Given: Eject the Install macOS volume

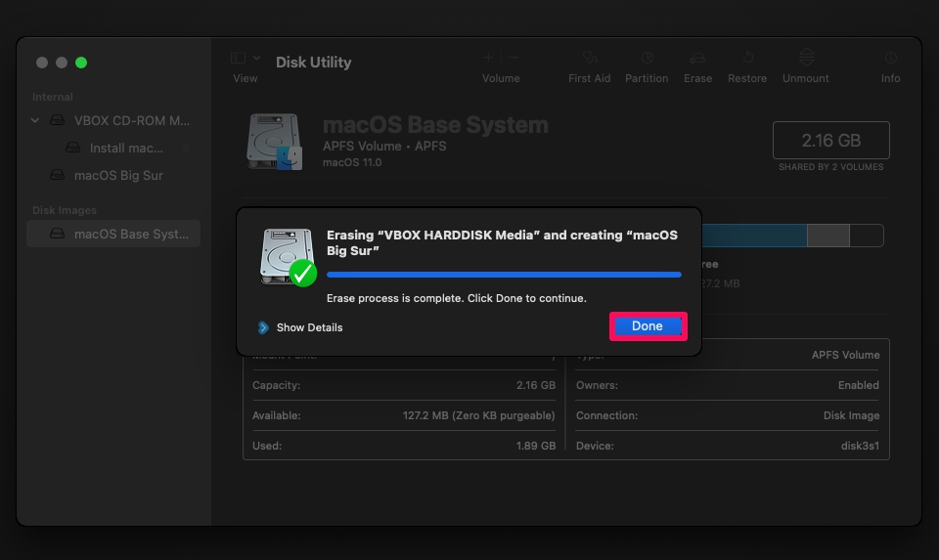Looking at the screenshot, I should [186, 148].
